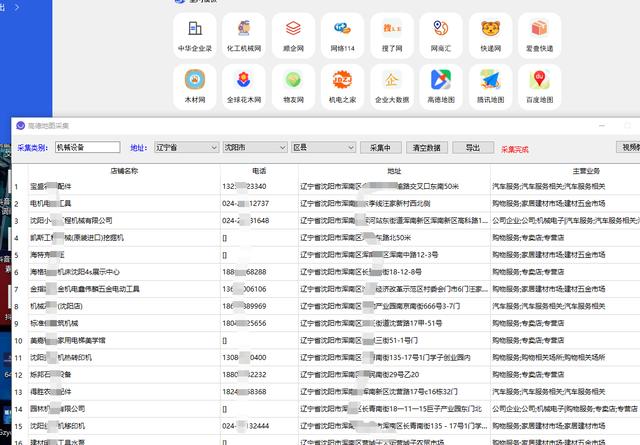Open the 视频教程 tutorial button

pos(628,147)
